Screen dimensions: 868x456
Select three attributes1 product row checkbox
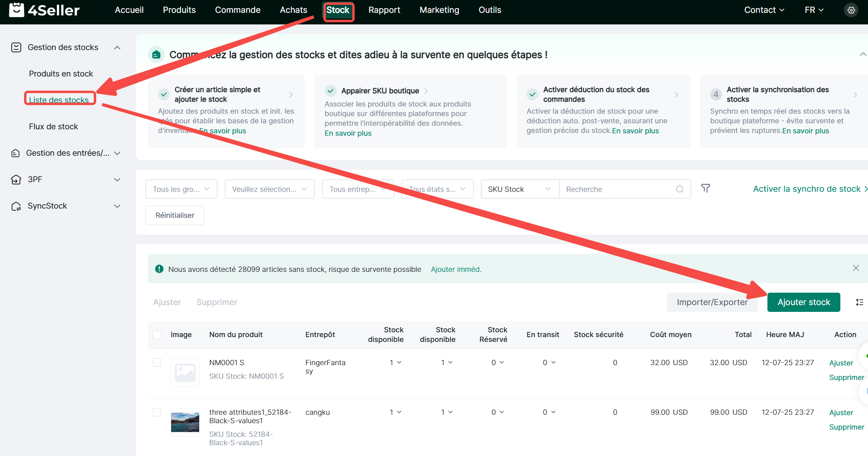coord(157,412)
